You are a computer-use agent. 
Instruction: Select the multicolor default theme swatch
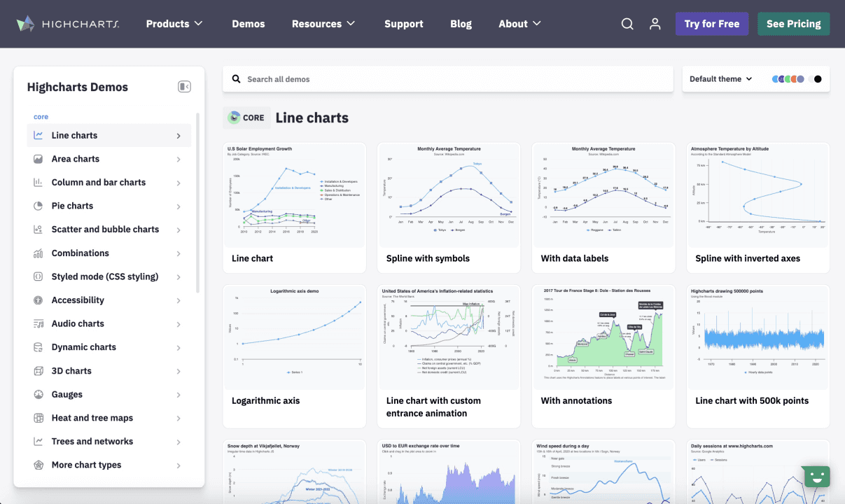tap(788, 79)
